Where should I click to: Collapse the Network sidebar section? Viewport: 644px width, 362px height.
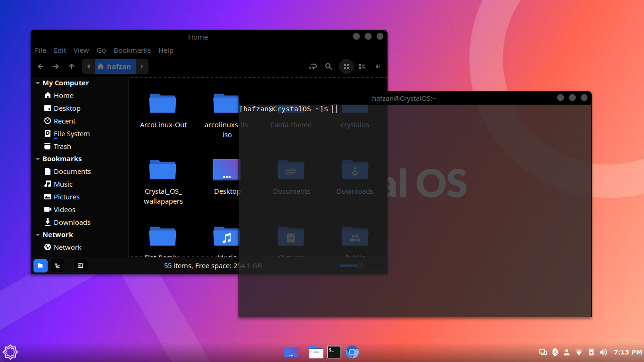click(x=38, y=235)
